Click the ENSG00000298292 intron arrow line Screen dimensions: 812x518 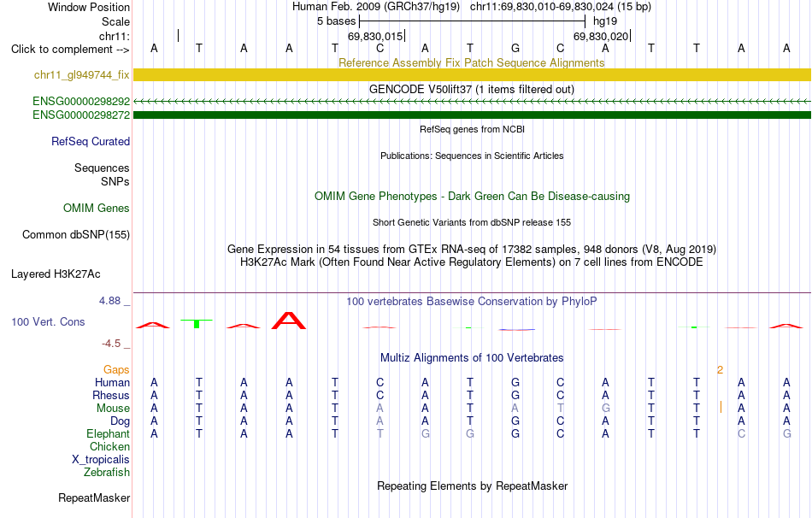[x=473, y=102]
